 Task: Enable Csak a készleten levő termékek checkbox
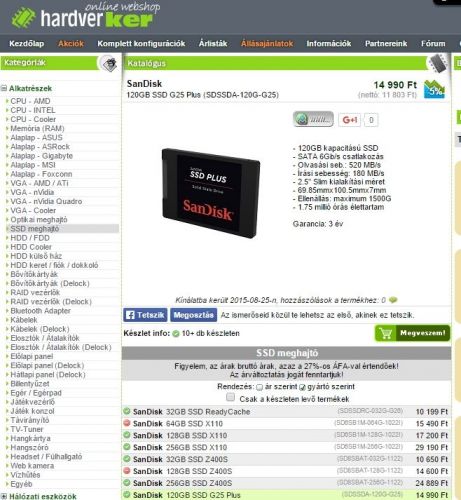pos(230,397)
